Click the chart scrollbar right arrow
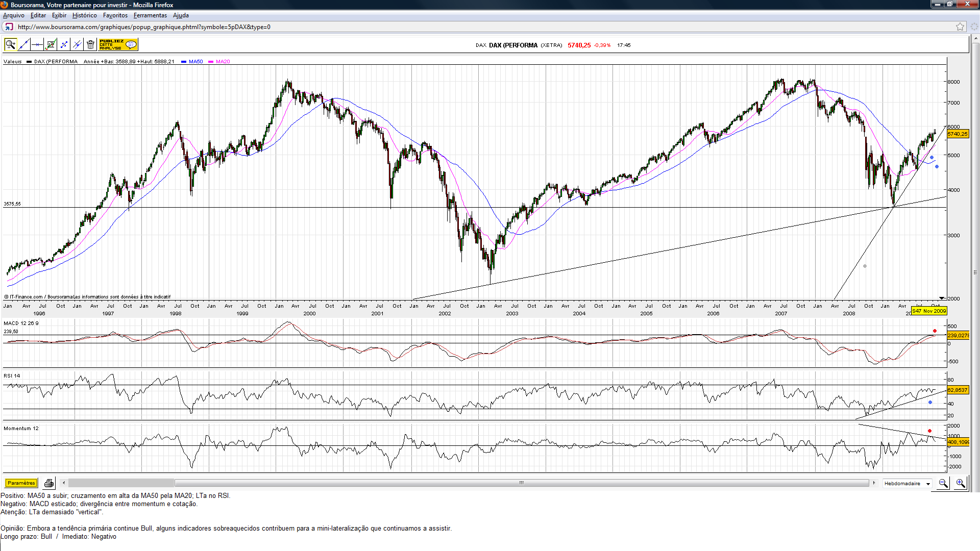 tap(874, 483)
